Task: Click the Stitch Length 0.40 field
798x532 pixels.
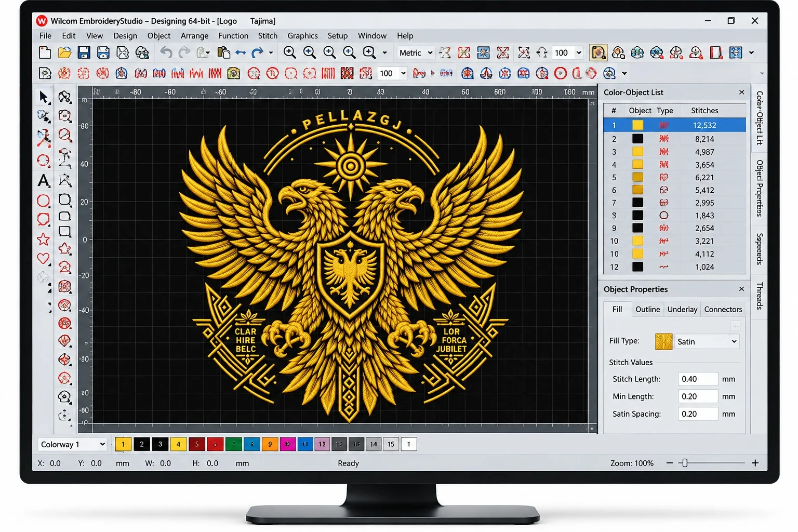Action: [698, 379]
